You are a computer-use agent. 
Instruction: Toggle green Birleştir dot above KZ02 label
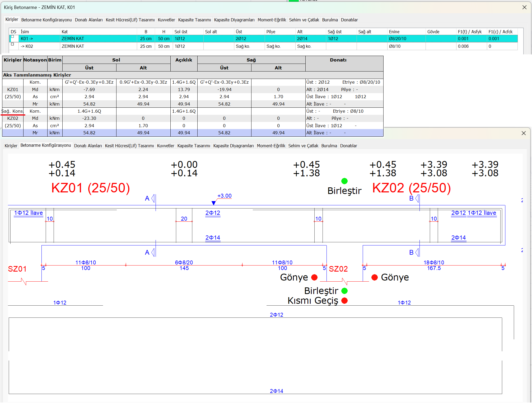[344, 181]
